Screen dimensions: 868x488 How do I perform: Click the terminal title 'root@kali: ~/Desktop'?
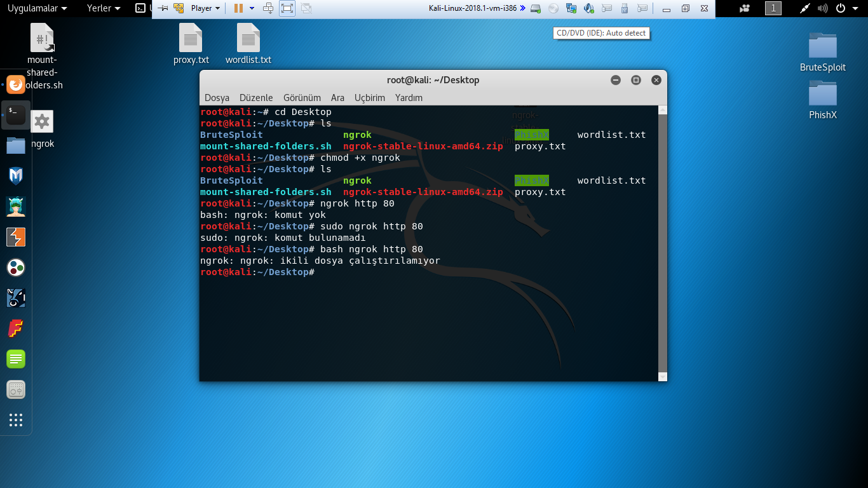click(x=433, y=80)
